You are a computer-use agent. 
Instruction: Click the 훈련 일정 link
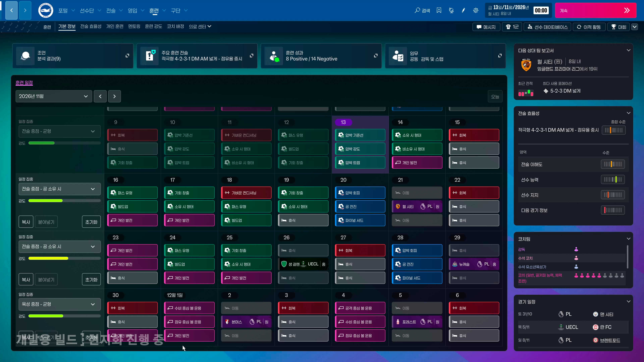(x=24, y=82)
